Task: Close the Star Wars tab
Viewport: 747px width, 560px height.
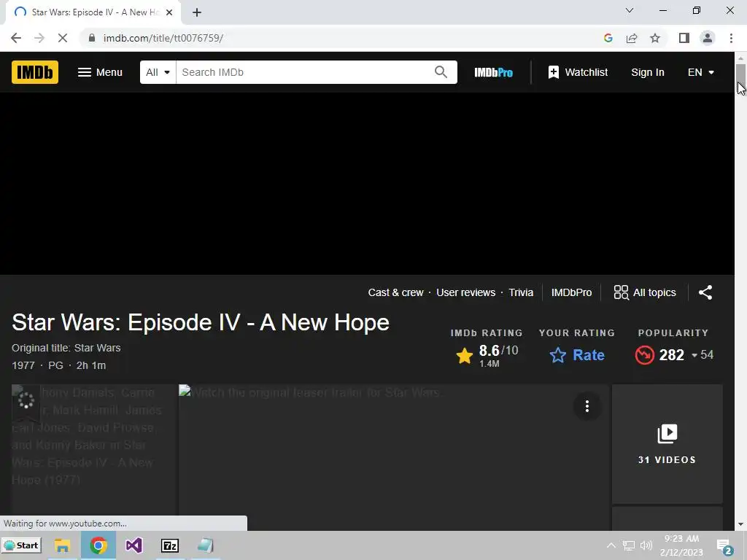Action: pyautogui.click(x=169, y=12)
